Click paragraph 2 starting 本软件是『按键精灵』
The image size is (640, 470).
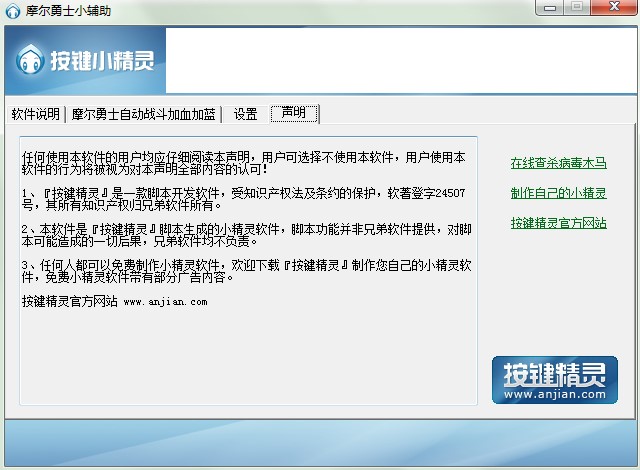pyautogui.click(x=247, y=235)
